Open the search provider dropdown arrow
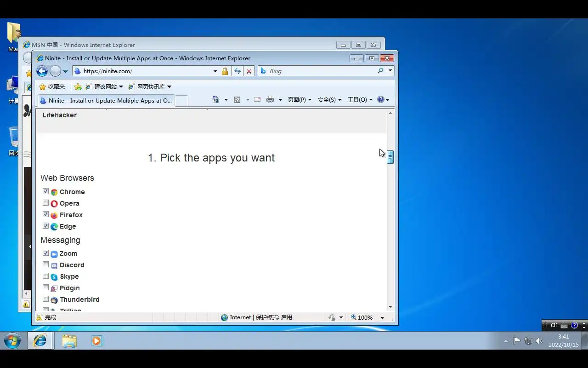 (x=390, y=71)
